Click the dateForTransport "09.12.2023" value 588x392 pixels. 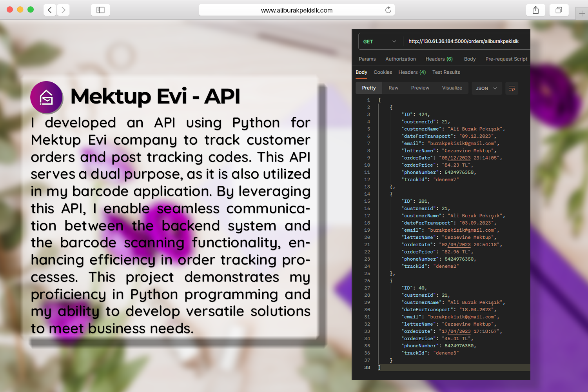(x=476, y=136)
